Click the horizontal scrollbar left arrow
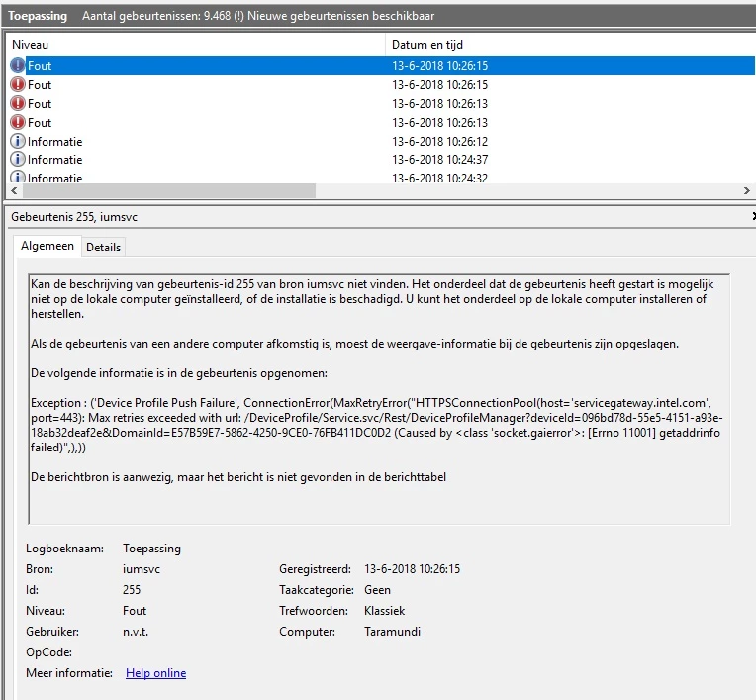756x700 pixels. (14, 190)
